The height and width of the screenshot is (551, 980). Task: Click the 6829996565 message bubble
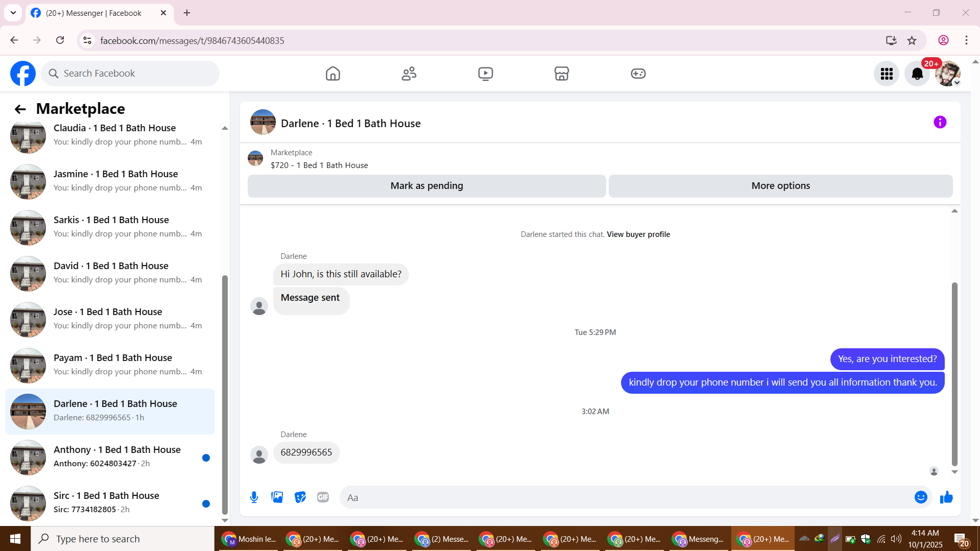[306, 453]
